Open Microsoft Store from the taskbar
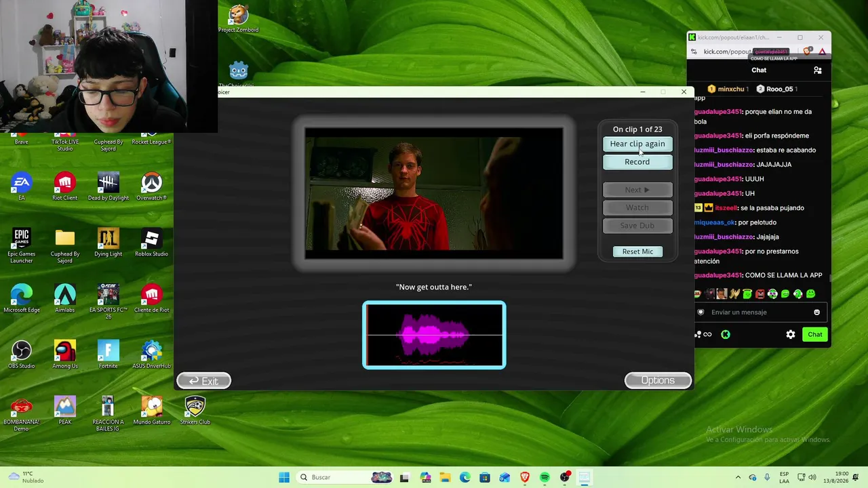This screenshot has width=868, height=488. pyautogui.click(x=485, y=478)
